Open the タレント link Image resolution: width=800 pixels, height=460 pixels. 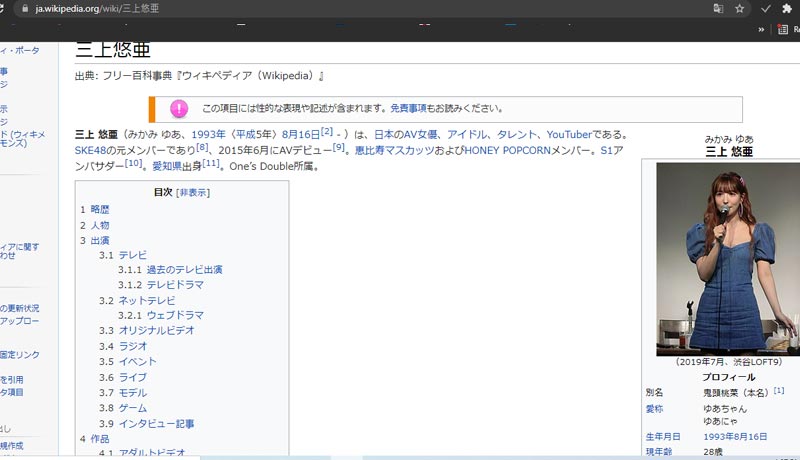(x=516, y=135)
